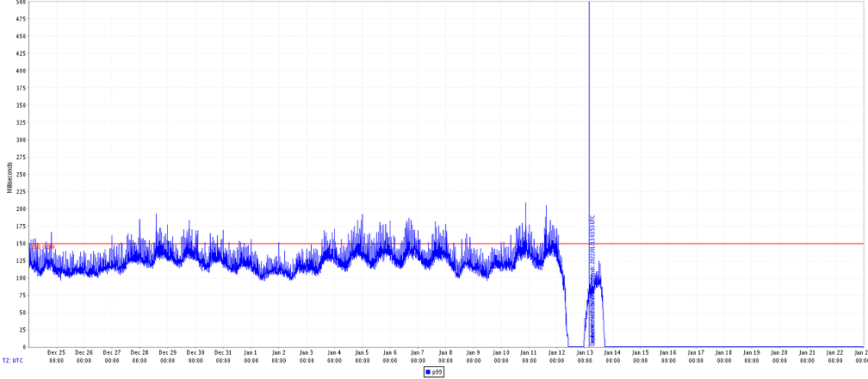Click the Jan 20 x-axis date label
Image resolution: width=868 pixels, height=379 pixels.
[x=779, y=352]
